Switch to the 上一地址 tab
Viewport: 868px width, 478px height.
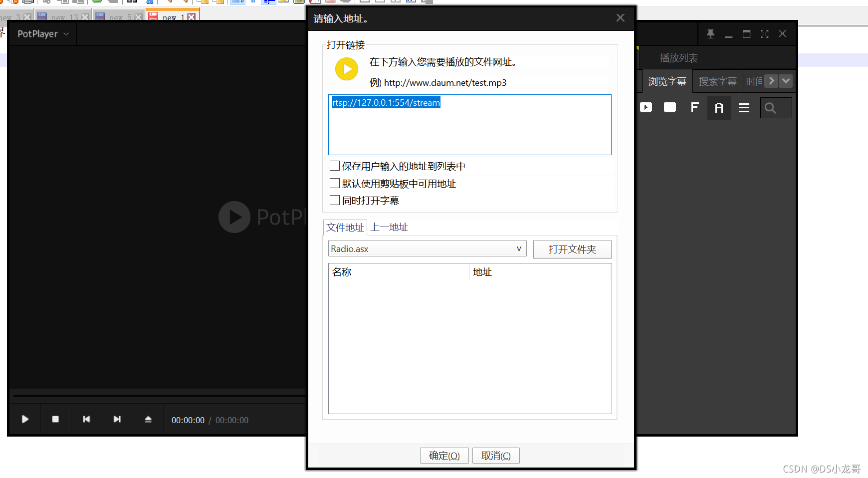[389, 227]
